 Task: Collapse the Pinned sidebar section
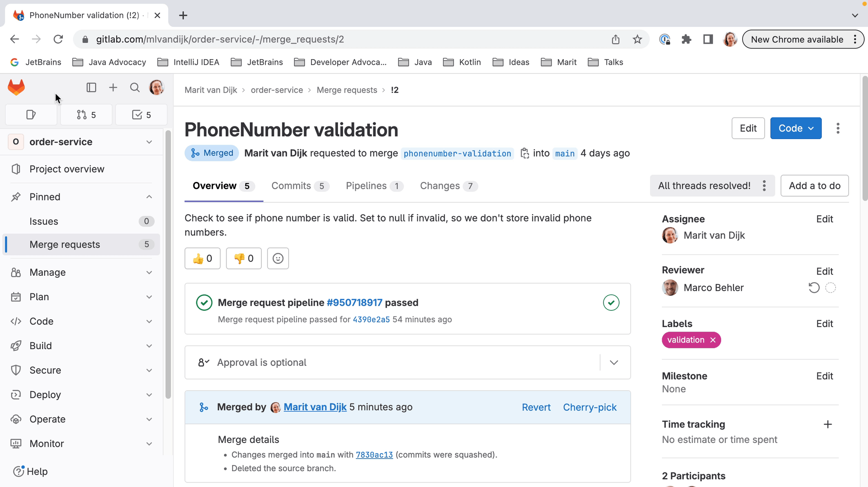149,197
